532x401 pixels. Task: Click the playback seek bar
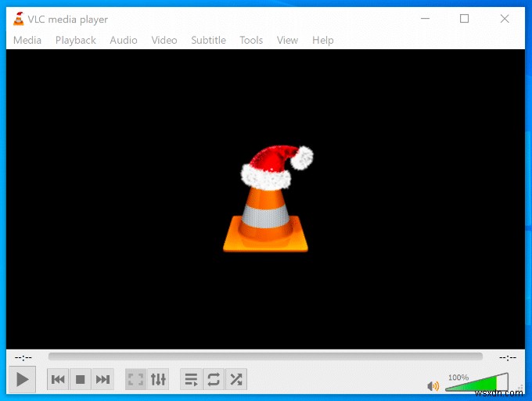click(265, 356)
